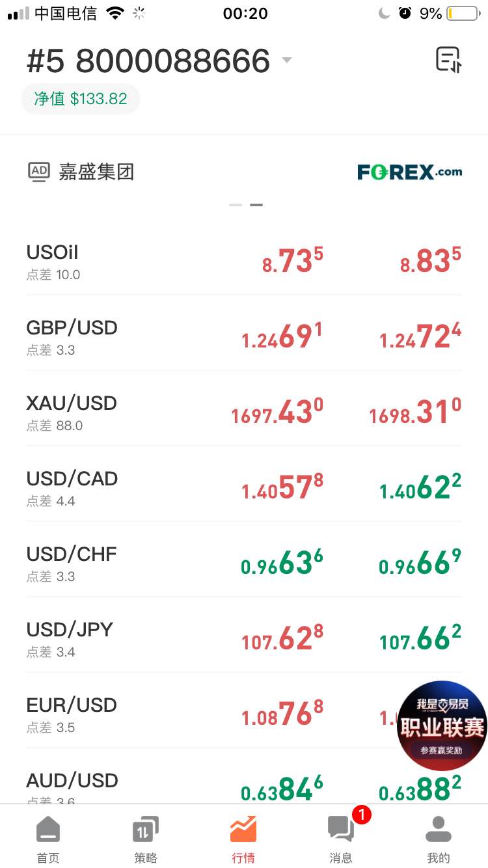Tap the AD icon beside 嘉盛集团

[39, 172]
